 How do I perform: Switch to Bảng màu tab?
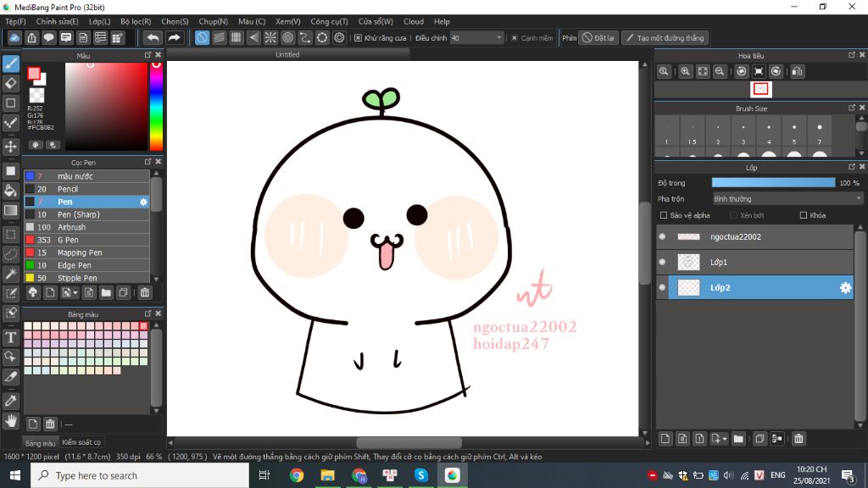click(40, 443)
